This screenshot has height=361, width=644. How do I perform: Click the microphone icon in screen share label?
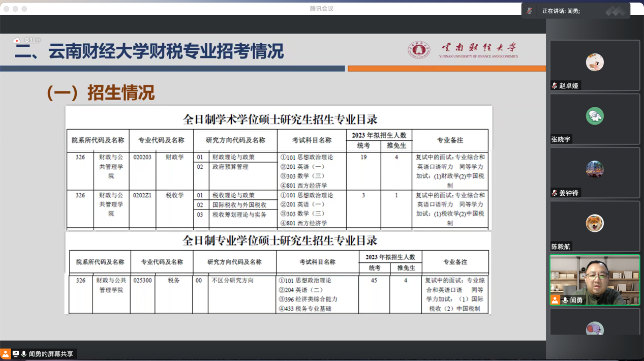tap(23, 354)
